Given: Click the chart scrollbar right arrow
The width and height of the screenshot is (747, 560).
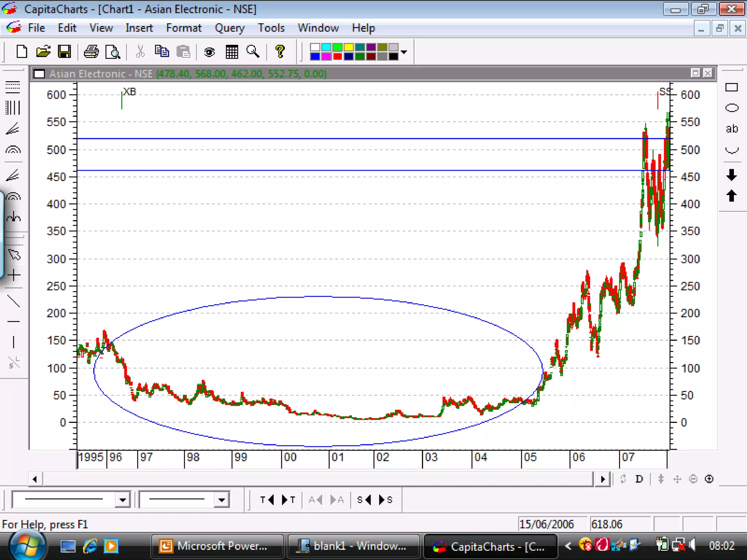Looking at the screenshot, I should click(603, 479).
